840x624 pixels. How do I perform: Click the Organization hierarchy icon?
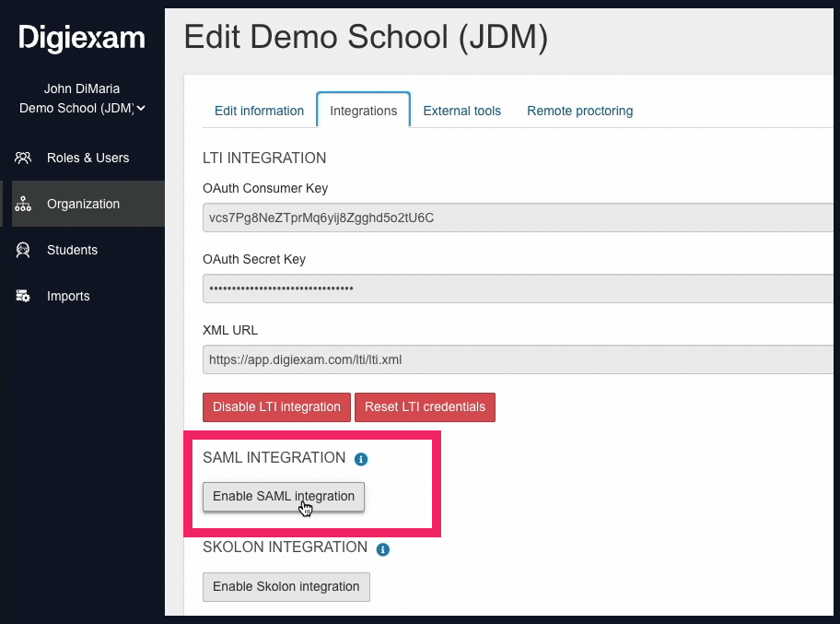[23, 204]
